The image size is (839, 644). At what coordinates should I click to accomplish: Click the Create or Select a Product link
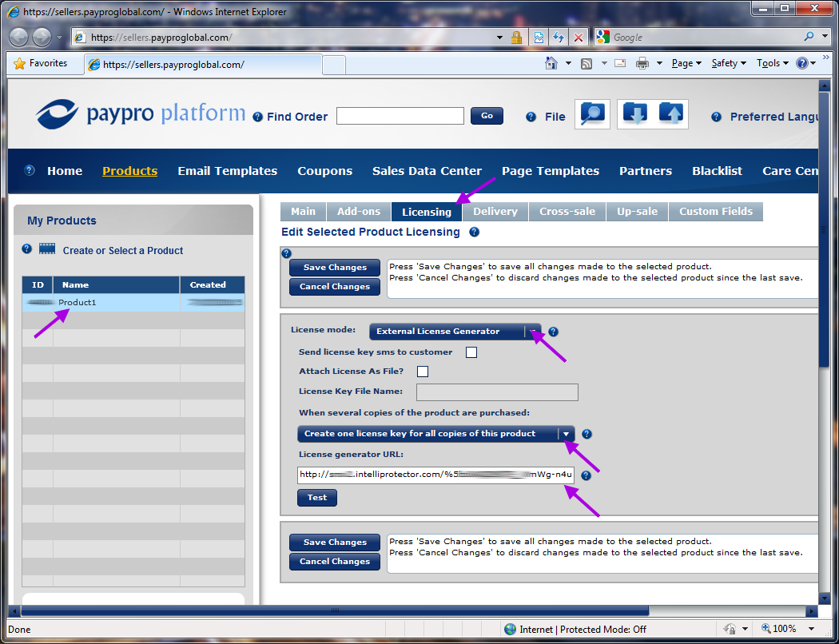123,250
